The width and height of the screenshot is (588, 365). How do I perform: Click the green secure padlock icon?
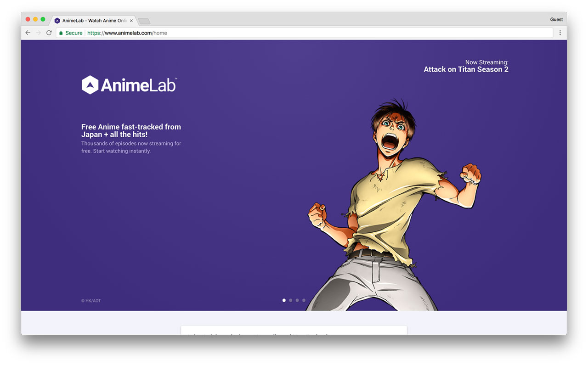click(x=61, y=33)
